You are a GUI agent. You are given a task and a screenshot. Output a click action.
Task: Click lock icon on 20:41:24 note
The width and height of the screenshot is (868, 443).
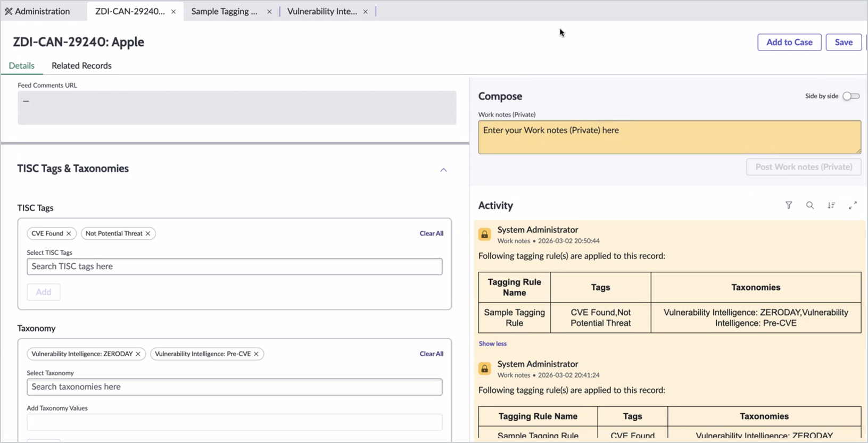point(484,368)
